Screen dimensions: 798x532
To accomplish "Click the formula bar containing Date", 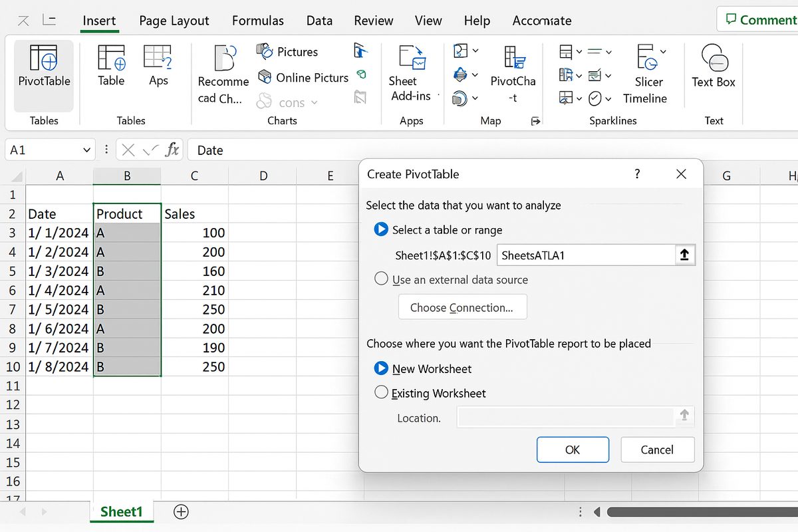I will pyautogui.click(x=492, y=150).
